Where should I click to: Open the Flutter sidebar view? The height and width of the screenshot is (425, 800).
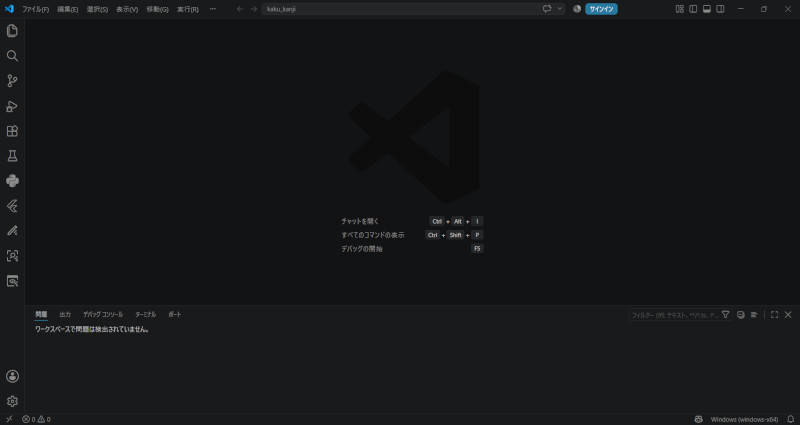[12, 206]
